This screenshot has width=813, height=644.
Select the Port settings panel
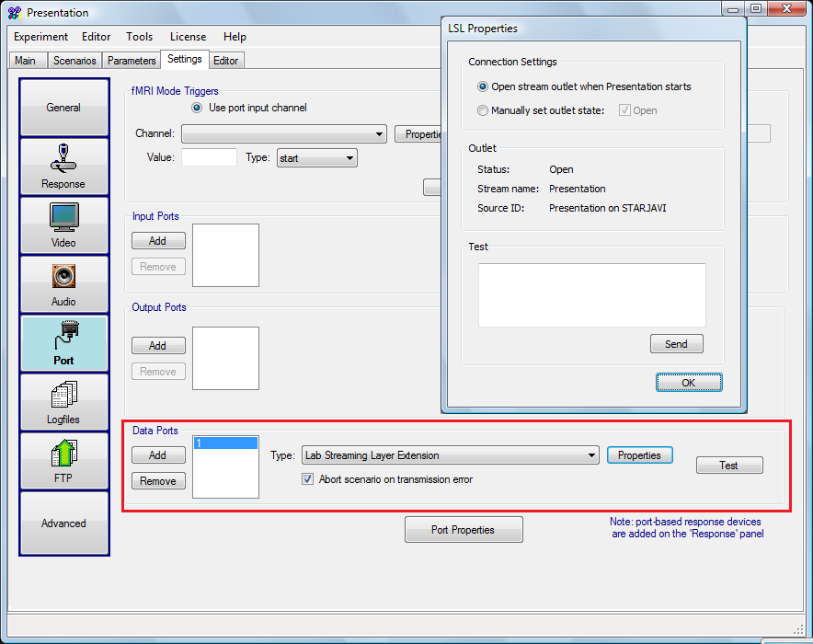click(63, 343)
